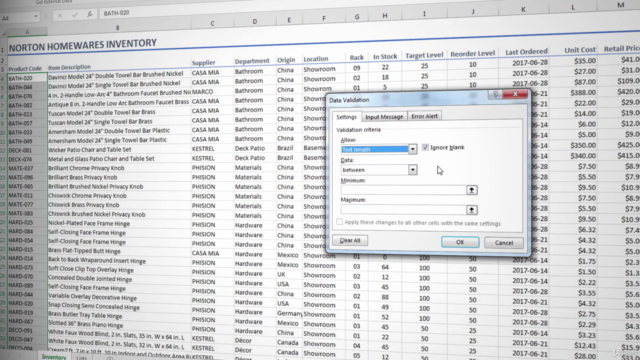
Task: Select the Inventory sheet tab
Action: (53, 357)
